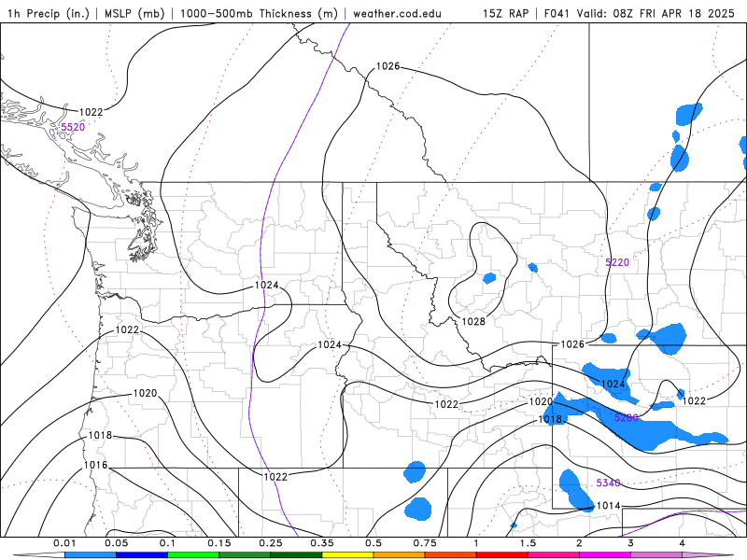Pick the magenta 2–3 legend swatch
Screen dimensions: 747x560
pos(605,554)
